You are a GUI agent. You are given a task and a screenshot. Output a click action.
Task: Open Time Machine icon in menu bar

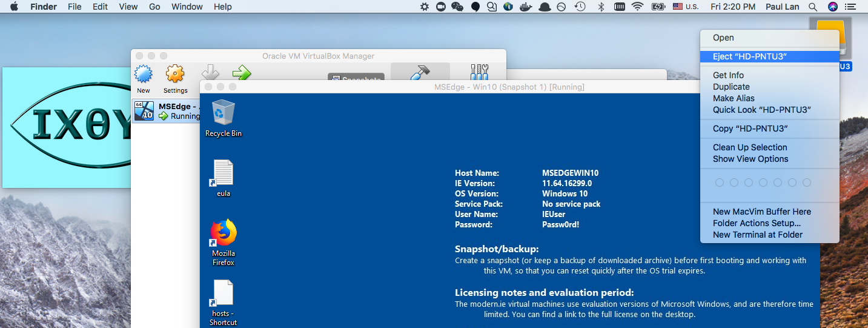(x=580, y=7)
